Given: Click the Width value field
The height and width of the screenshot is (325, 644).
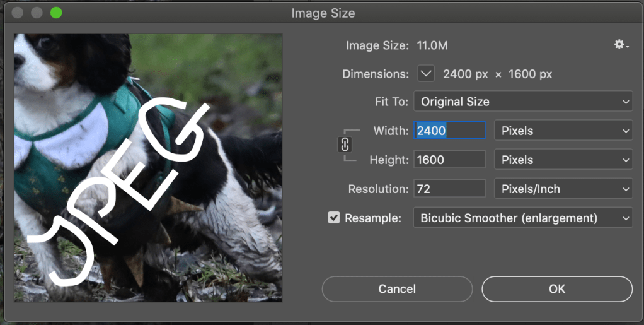Looking at the screenshot, I should tap(449, 131).
